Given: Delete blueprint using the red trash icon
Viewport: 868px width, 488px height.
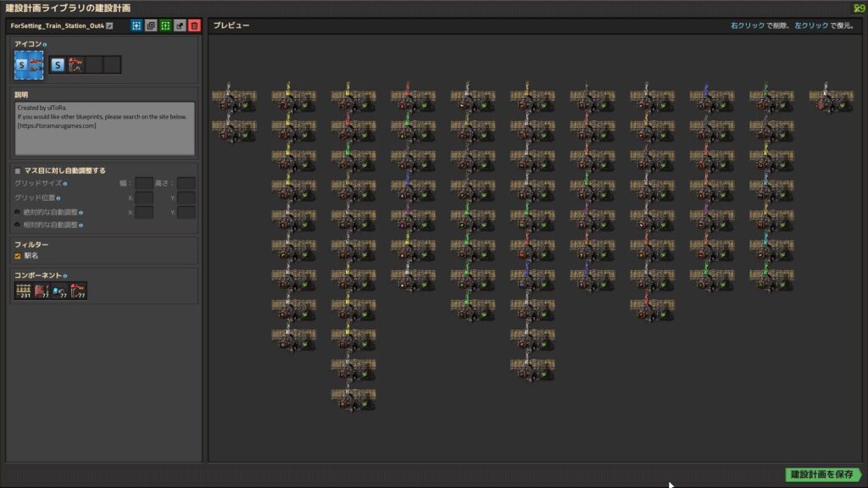Looking at the screenshot, I should (x=194, y=25).
